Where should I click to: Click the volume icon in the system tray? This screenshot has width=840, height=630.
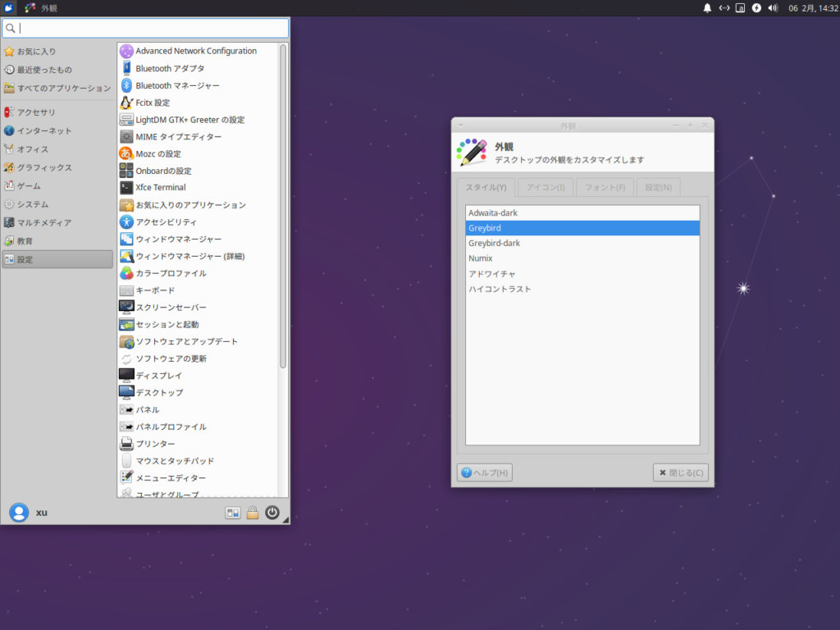pyautogui.click(x=772, y=8)
